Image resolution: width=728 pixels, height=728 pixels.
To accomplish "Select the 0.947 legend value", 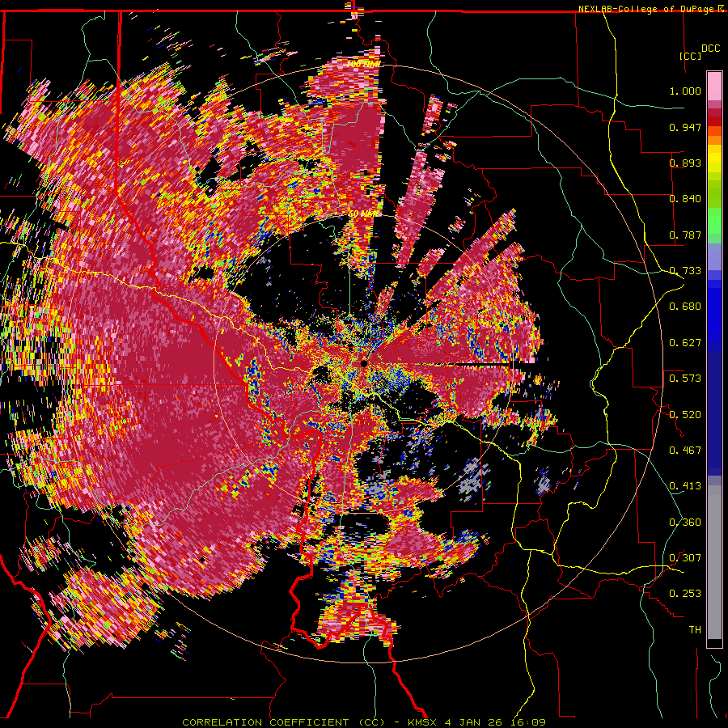I will [685, 127].
